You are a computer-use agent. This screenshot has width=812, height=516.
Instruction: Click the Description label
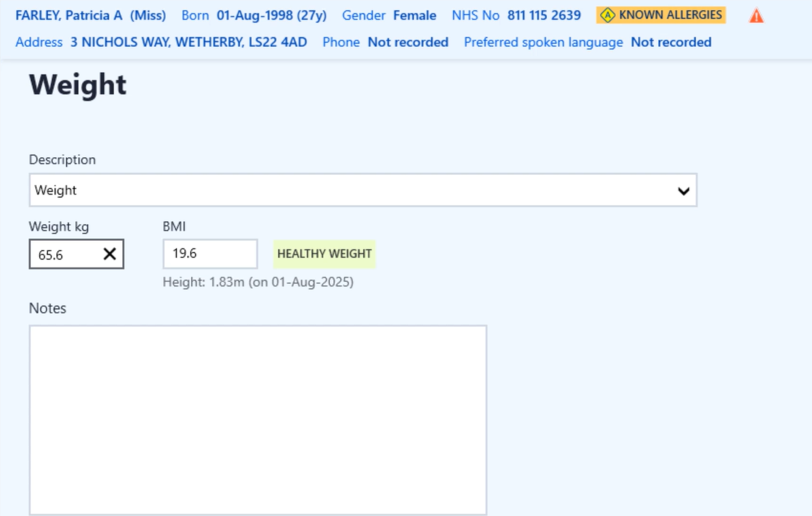tap(62, 160)
